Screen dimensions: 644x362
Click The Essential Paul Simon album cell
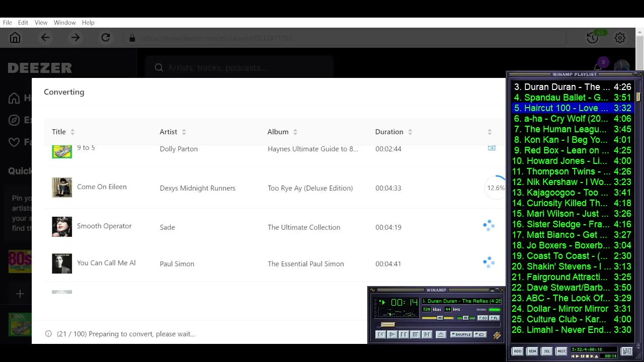pyautogui.click(x=306, y=263)
